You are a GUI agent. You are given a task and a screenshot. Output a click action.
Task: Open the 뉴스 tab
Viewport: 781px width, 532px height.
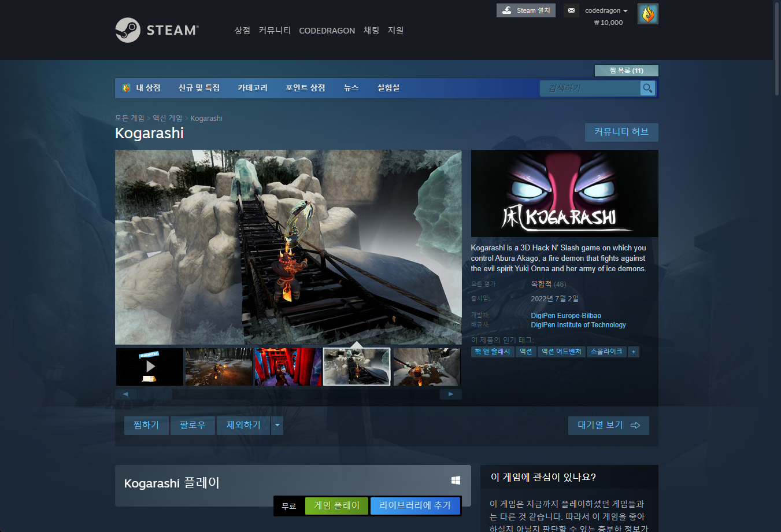click(351, 88)
